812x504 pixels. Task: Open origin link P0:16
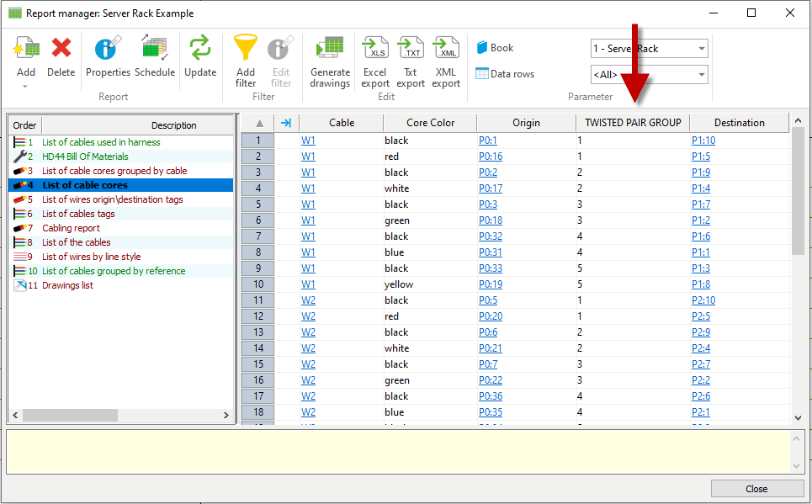(x=491, y=157)
